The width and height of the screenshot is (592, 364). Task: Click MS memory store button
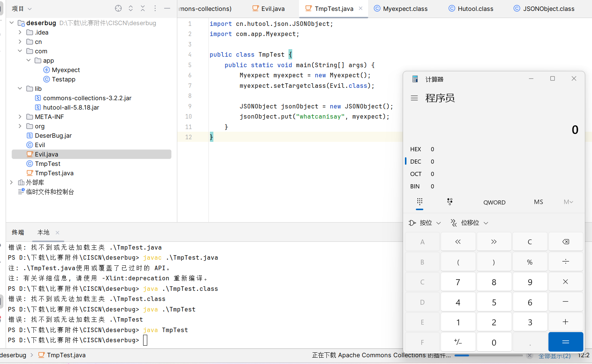[x=538, y=202]
